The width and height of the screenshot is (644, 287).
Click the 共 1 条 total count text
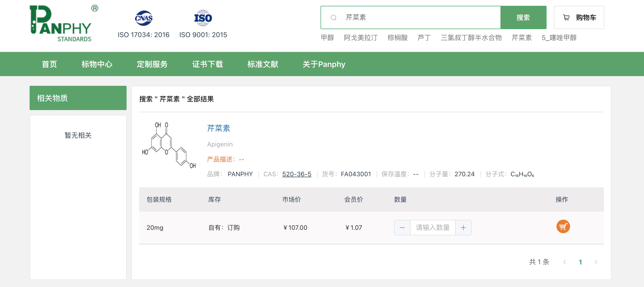[x=539, y=262]
